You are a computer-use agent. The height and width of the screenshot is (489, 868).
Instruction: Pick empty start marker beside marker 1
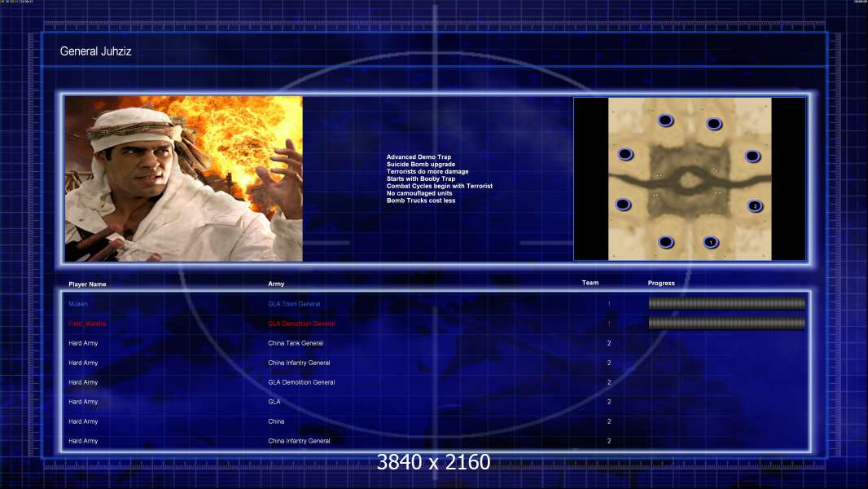click(666, 242)
